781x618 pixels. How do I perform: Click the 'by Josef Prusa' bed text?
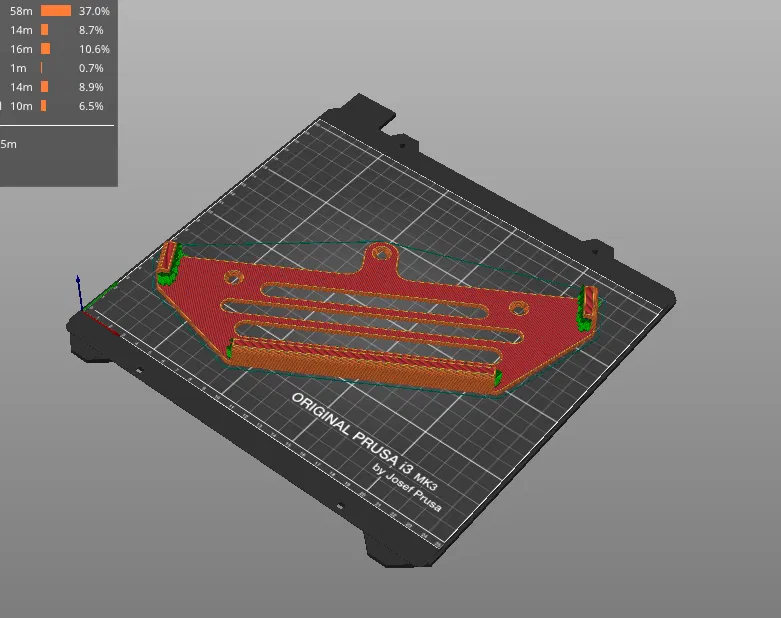pos(407,488)
